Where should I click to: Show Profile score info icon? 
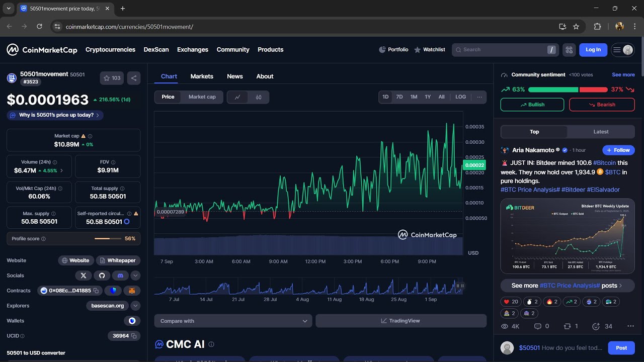43,239
